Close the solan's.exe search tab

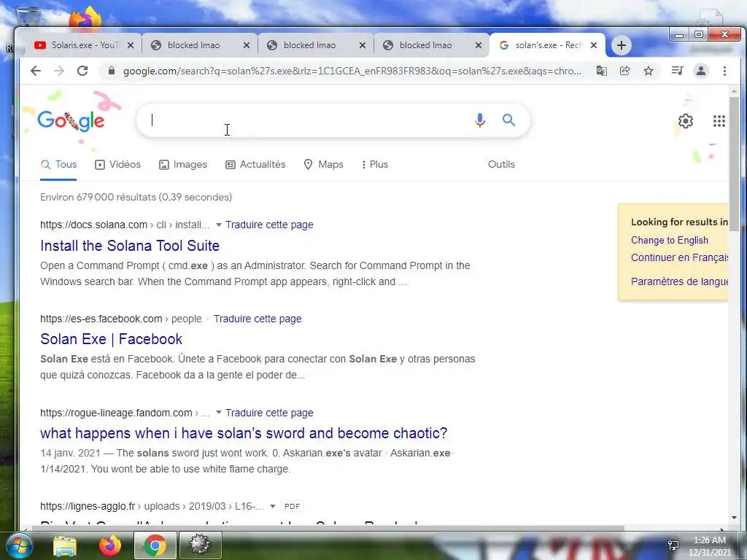[x=594, y=45]
